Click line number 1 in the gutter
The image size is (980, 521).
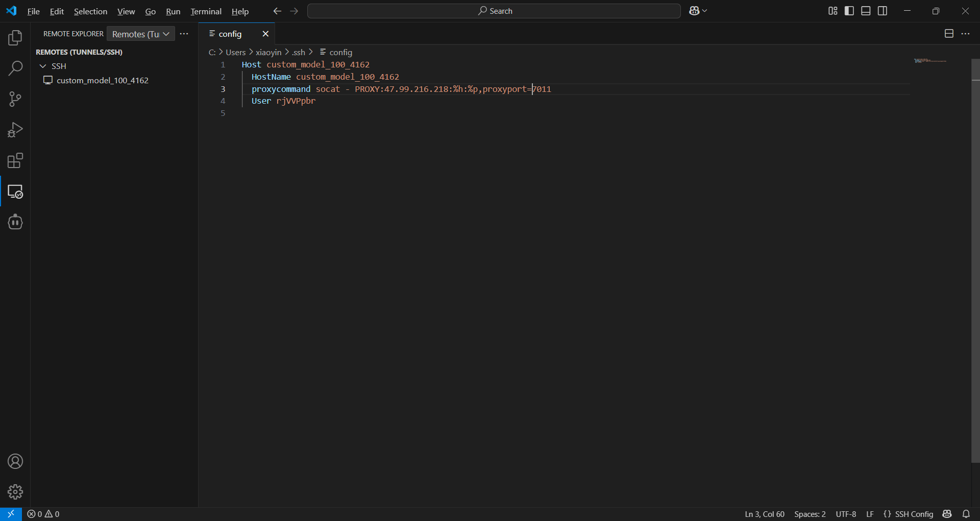coord(223,64)
